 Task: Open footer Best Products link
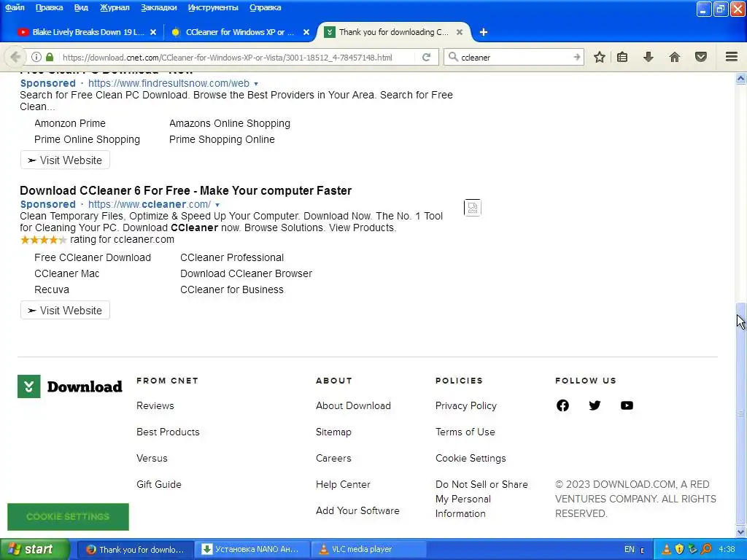tap(169, 432)
